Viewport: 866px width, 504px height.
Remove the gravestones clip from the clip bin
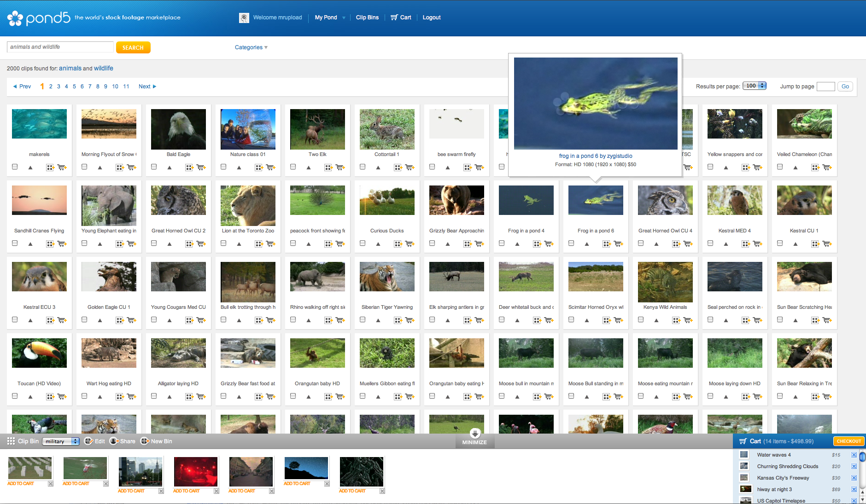51,484
